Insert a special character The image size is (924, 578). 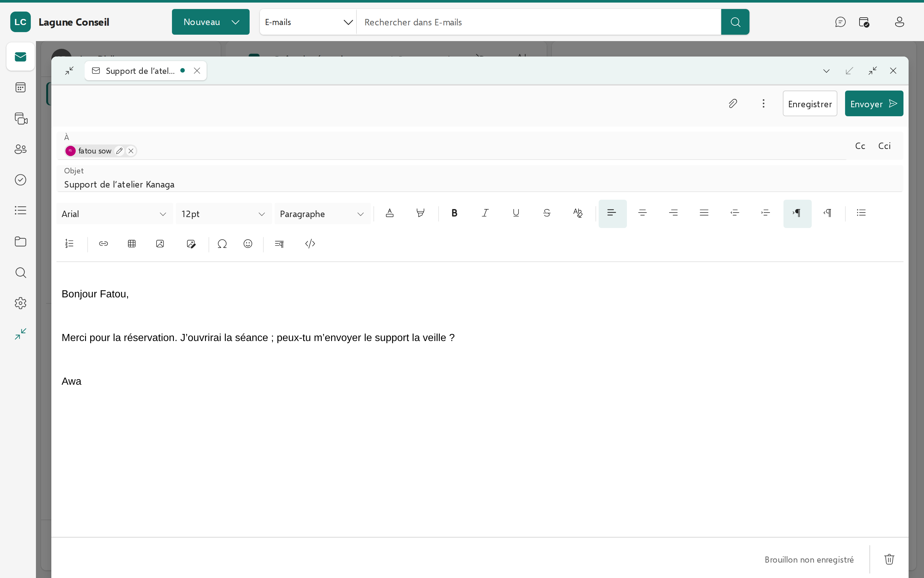click(x=222, y=244)
